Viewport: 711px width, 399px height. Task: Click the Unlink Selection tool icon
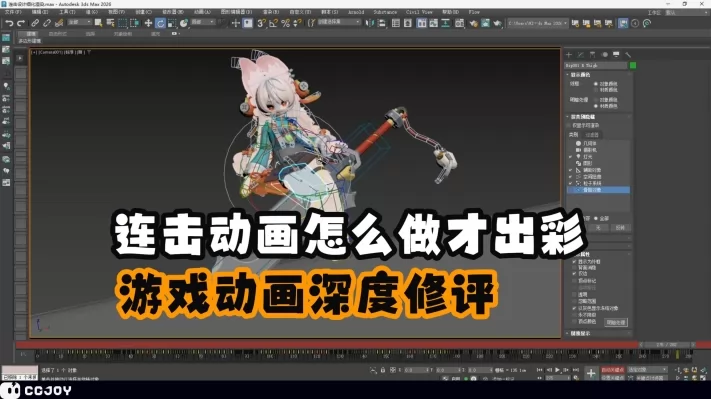47,23
